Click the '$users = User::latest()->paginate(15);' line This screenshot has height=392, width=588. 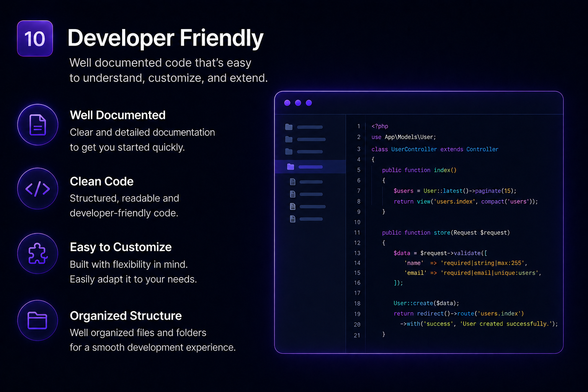point(455,191)
